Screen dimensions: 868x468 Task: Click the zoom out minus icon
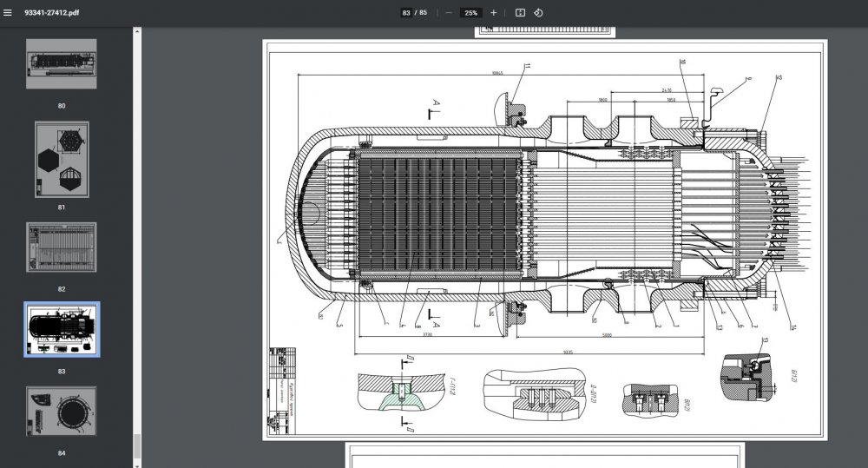(x=448, y=13)
